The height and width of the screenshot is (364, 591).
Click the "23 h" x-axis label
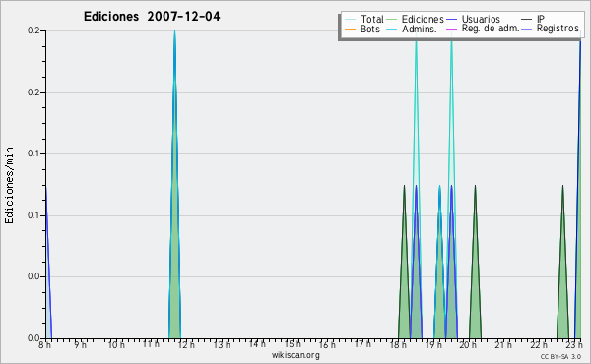(x=574, y=344)
